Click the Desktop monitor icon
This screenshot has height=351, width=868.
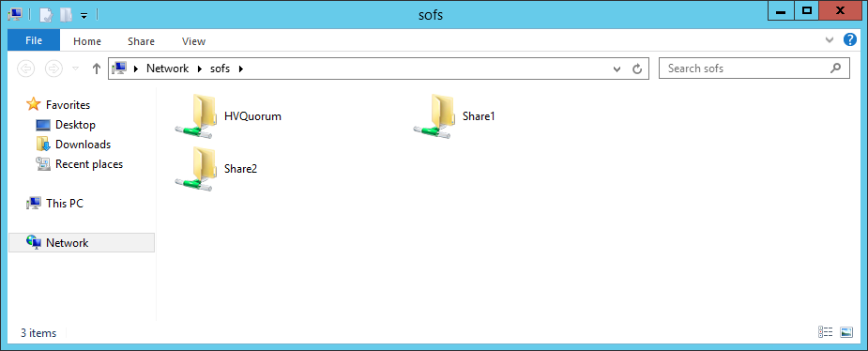[43, 125]
